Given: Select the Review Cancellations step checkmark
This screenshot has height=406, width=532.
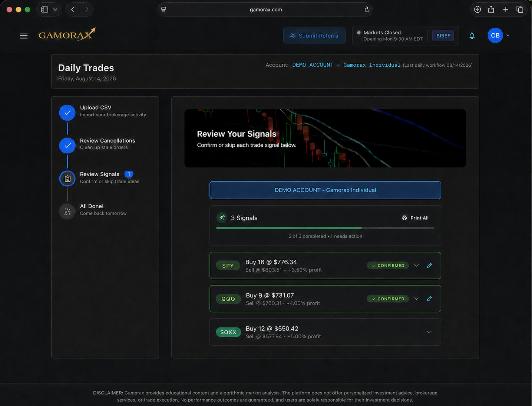Looking at the screenshot, I should (67, 146).
